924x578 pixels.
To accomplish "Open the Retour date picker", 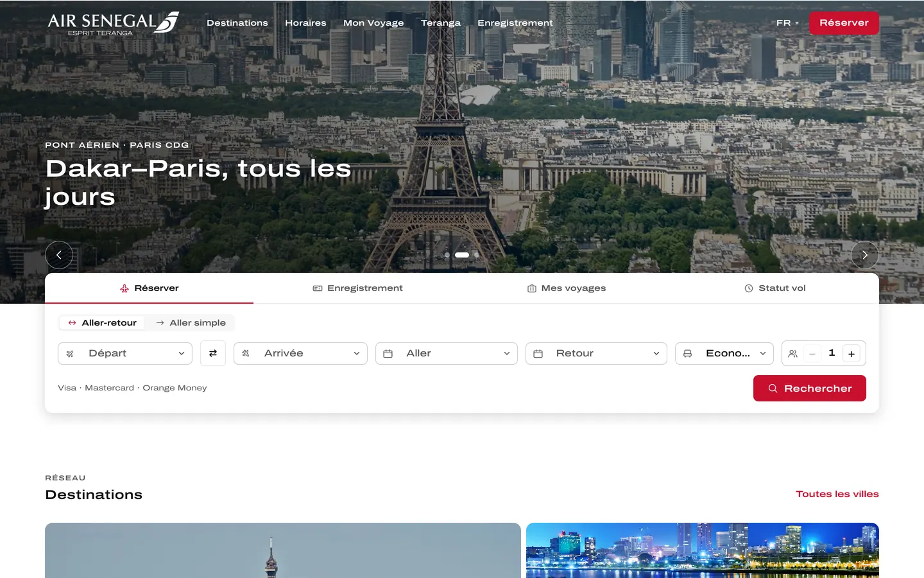I will 596,353.
